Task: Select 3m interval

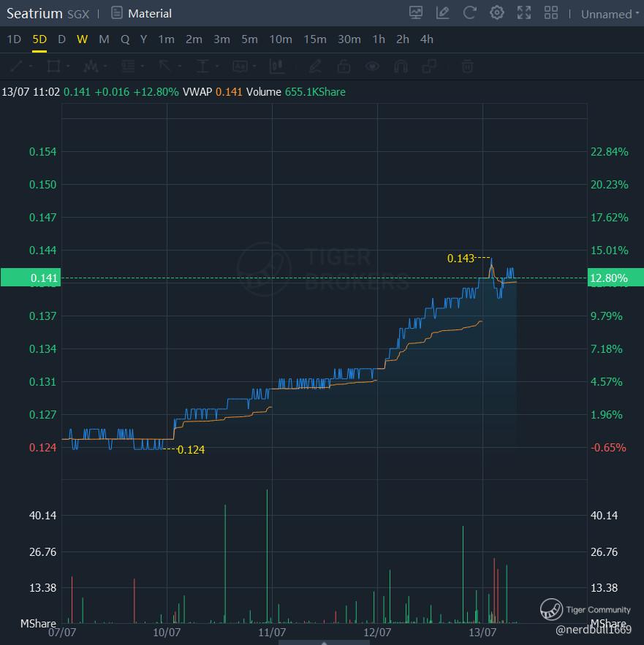Action: pos(221,39)
